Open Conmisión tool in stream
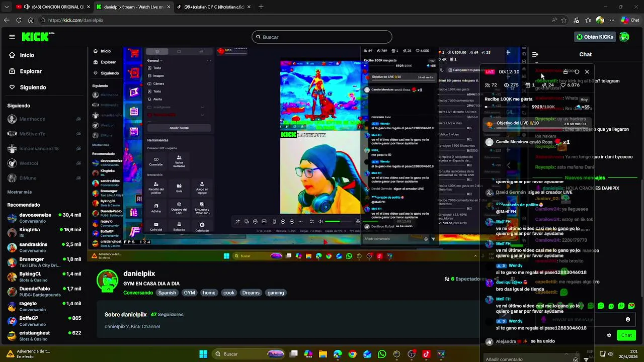 156,161
